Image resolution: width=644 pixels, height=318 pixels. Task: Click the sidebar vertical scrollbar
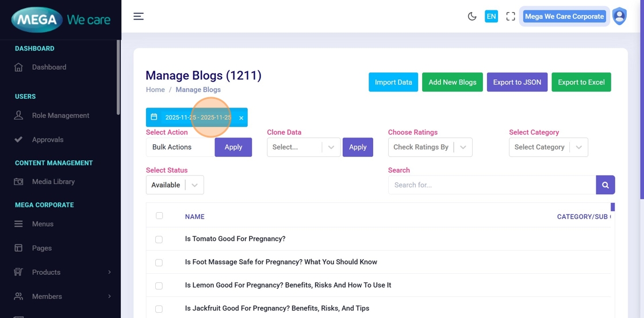tap(118, 78)
